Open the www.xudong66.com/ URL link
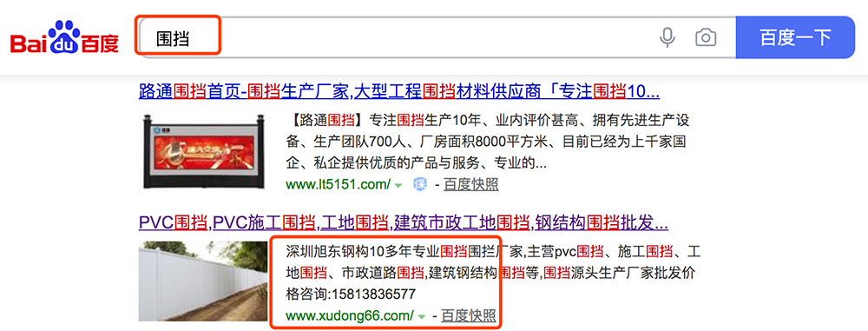Image resolution: width=868 pixels, height=331 pixels. 350,316
